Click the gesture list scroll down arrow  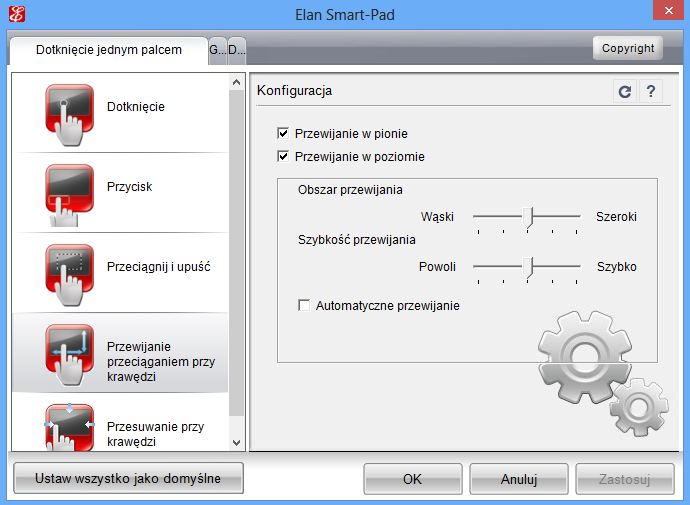tap(236, 443)
